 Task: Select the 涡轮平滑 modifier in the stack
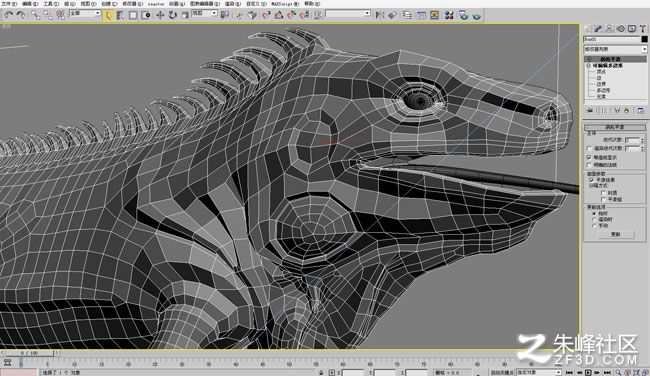tap(612, 59)
